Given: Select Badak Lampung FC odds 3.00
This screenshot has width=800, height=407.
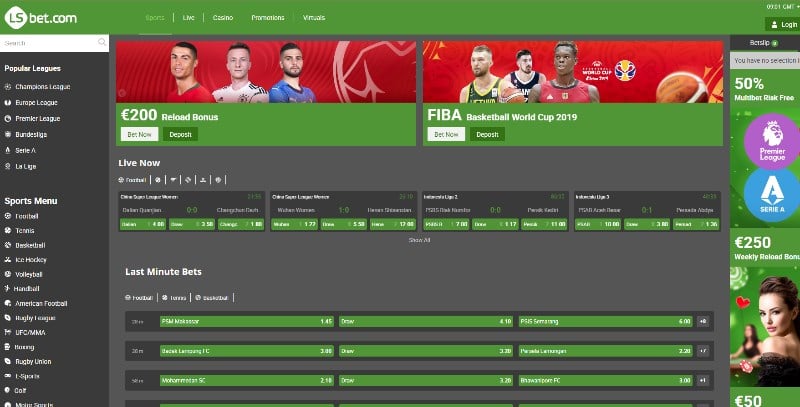Looking at the screenshot, I should click(x=247, y=351).
